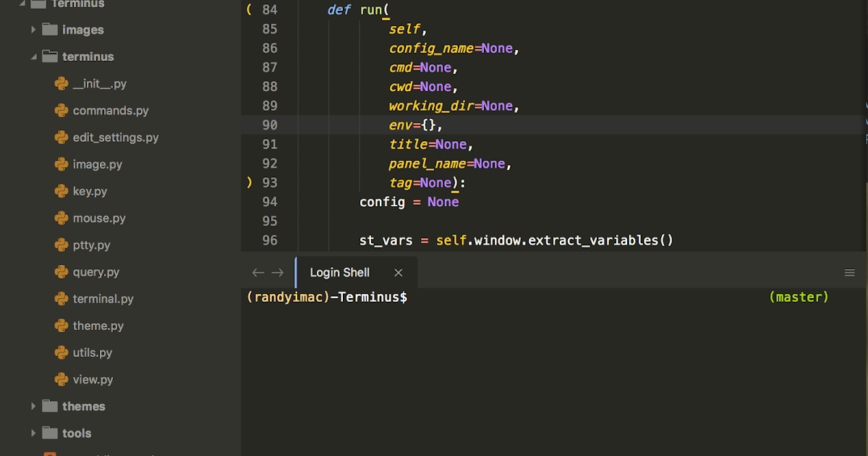Click 'self.window.extract_variables()' call

tap(555, 240)
